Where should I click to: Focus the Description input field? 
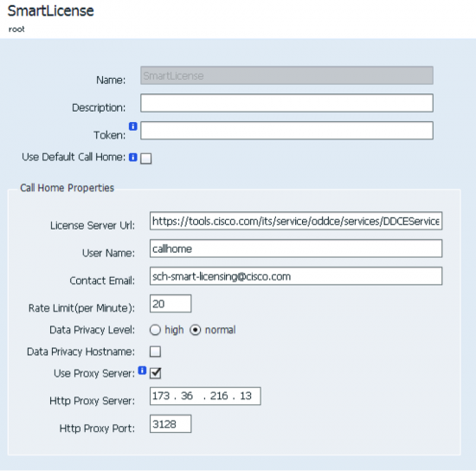click(286, 103)
